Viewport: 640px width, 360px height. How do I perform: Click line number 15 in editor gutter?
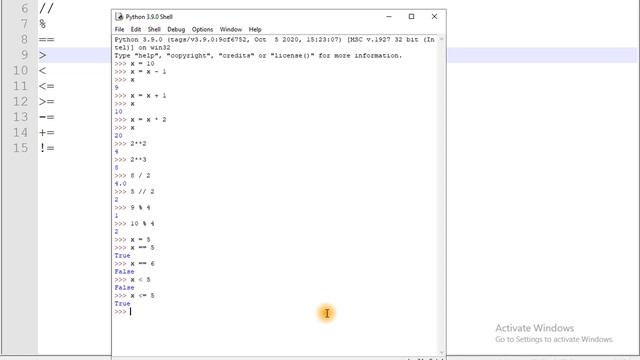(x=20, y=148)
